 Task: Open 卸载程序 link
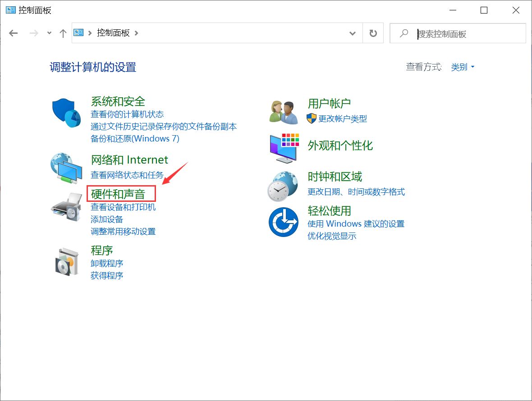[x=107, y=263]
